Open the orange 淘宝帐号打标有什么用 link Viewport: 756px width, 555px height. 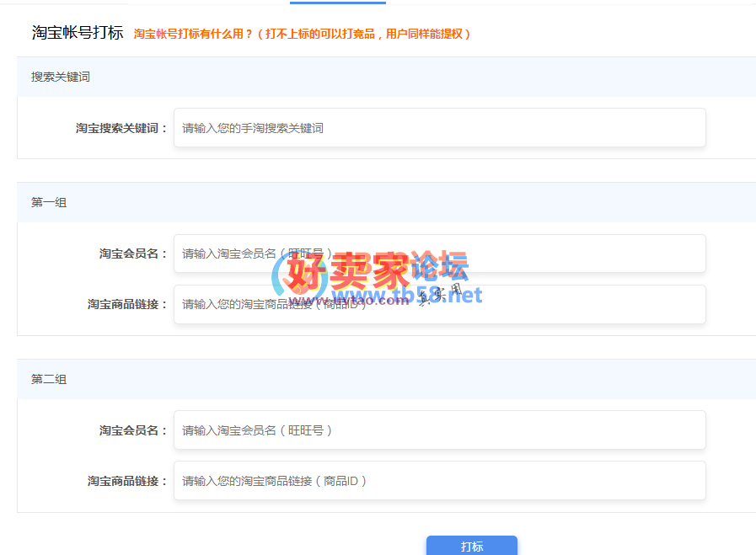point(302,34)
